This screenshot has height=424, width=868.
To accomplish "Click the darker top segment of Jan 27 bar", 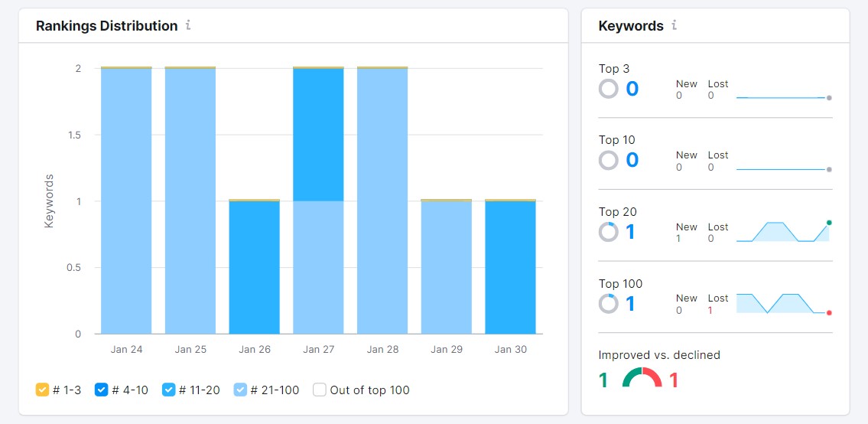I will coord(318,135).
